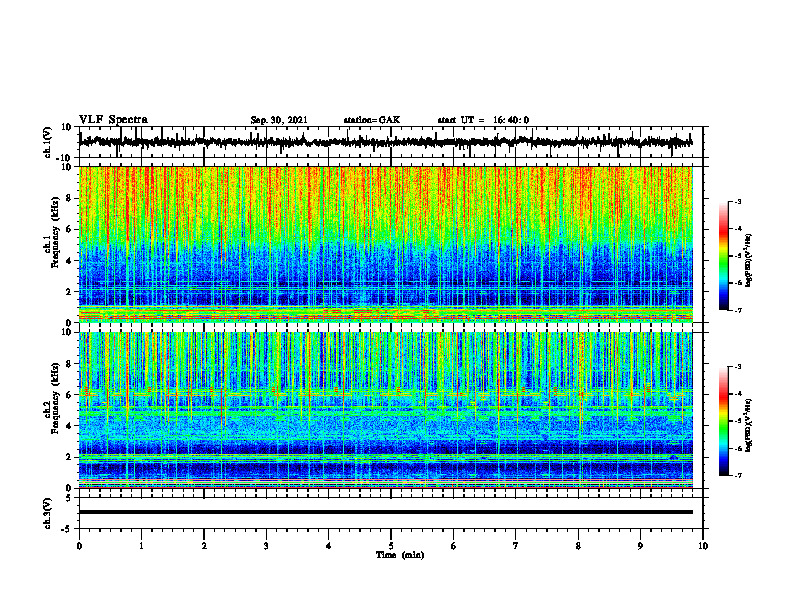Select the ch.2 'Frequency (kHz)' axis label
Image resolution: width=792 pixels, height=612 pixels.
(55, 398)
